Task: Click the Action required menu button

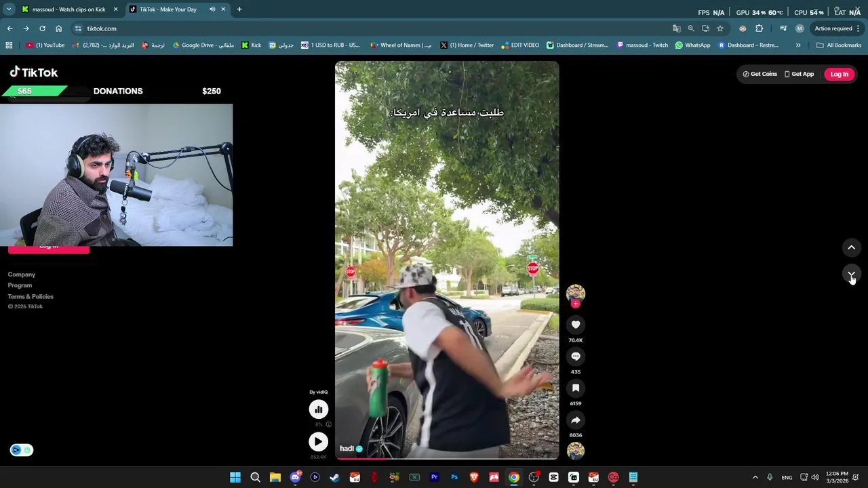Action: 837,28
